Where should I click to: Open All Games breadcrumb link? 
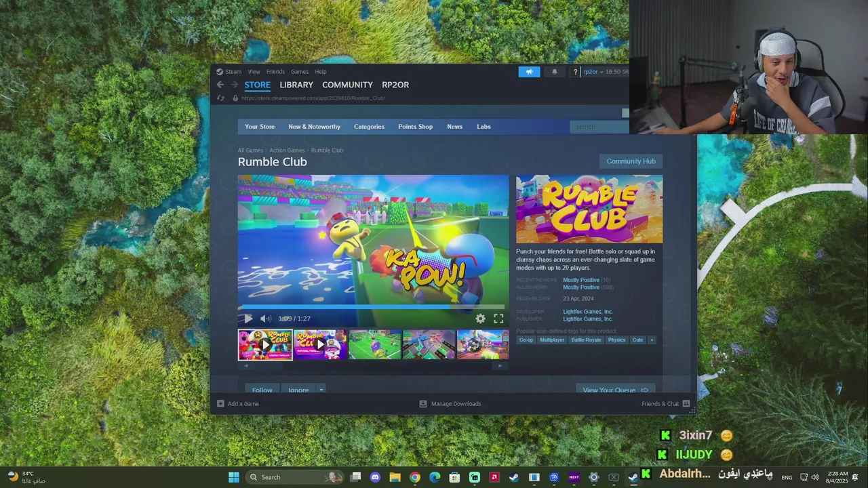click(x=250, y=150)
